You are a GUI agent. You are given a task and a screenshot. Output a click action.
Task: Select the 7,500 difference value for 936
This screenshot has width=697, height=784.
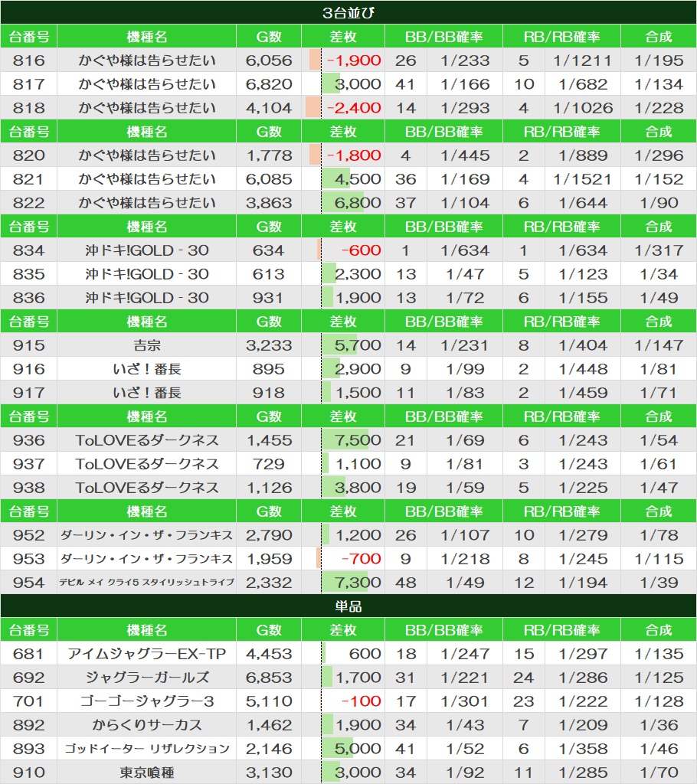click(358, 440)
